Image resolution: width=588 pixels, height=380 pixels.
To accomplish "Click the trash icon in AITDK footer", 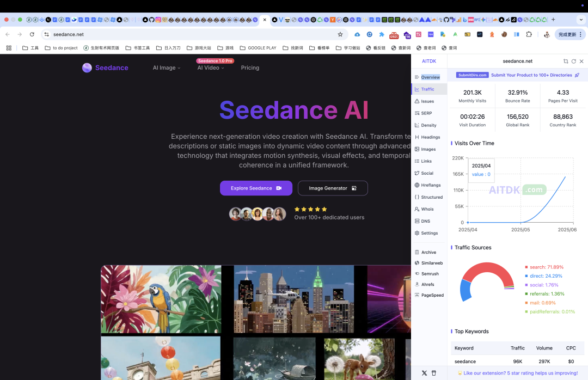I will 434,373.
